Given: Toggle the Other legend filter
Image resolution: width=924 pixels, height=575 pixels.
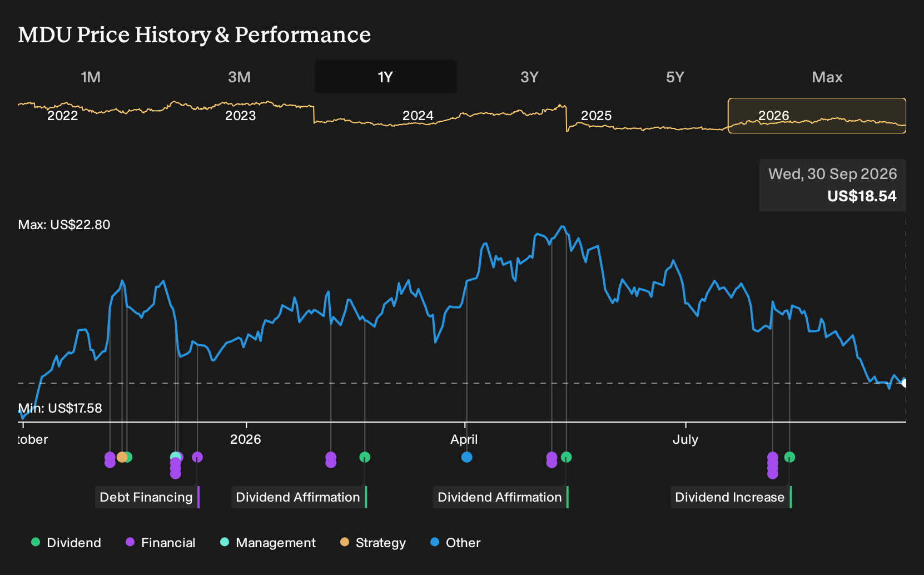Looking at the screenshot, I should coord(455,543).
